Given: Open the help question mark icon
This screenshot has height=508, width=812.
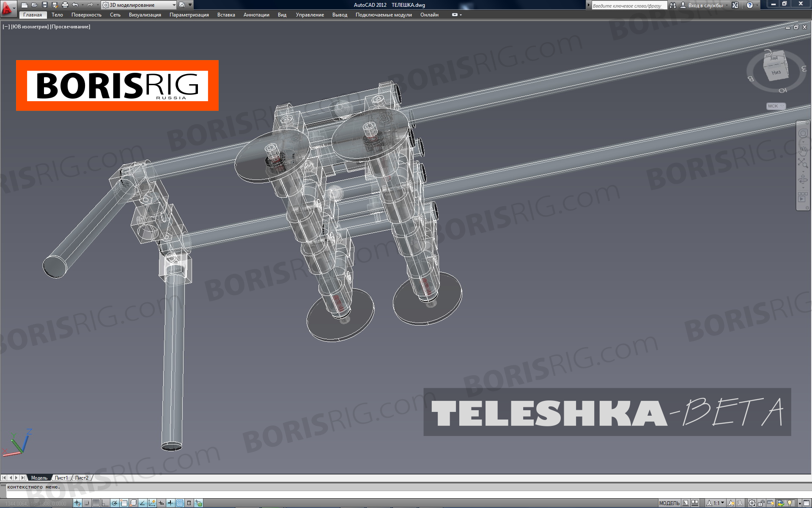Looking at the screenshot, I should click(x=750, y=6).
